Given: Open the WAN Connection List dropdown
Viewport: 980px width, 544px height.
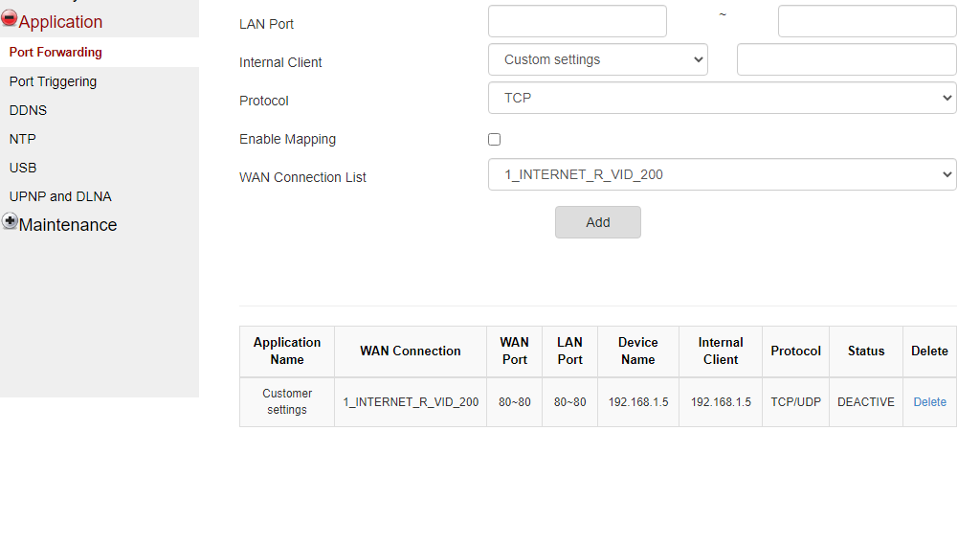Looking at the screenshot, I should pos(722,174).
